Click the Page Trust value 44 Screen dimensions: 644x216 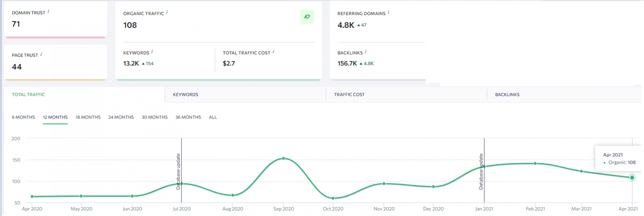[x=17, y=67]
